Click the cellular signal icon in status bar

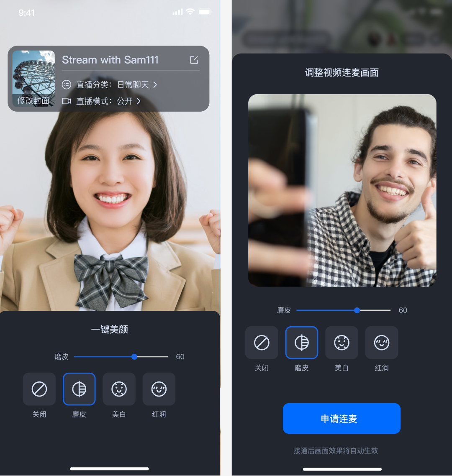click(178, 12)
